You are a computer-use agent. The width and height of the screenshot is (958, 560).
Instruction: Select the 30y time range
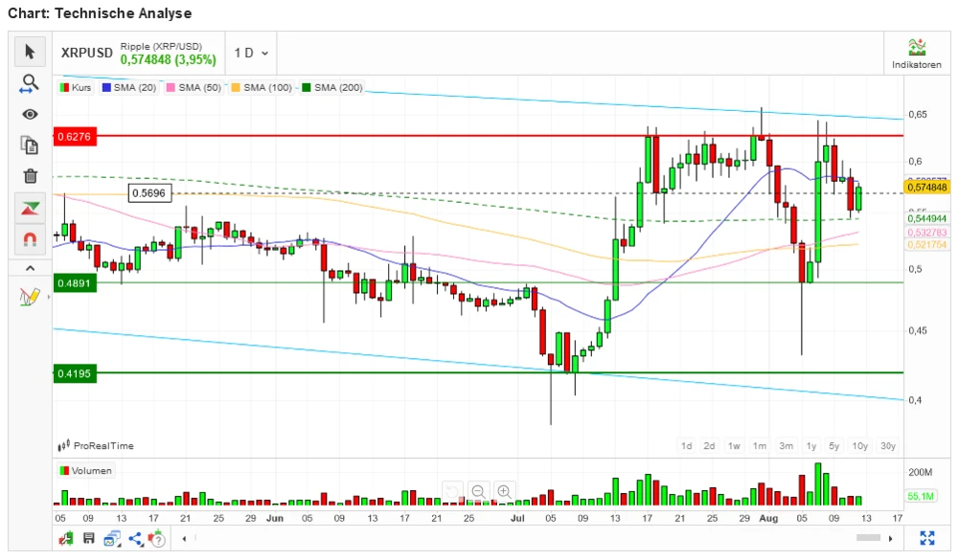[x=888, y=446]
